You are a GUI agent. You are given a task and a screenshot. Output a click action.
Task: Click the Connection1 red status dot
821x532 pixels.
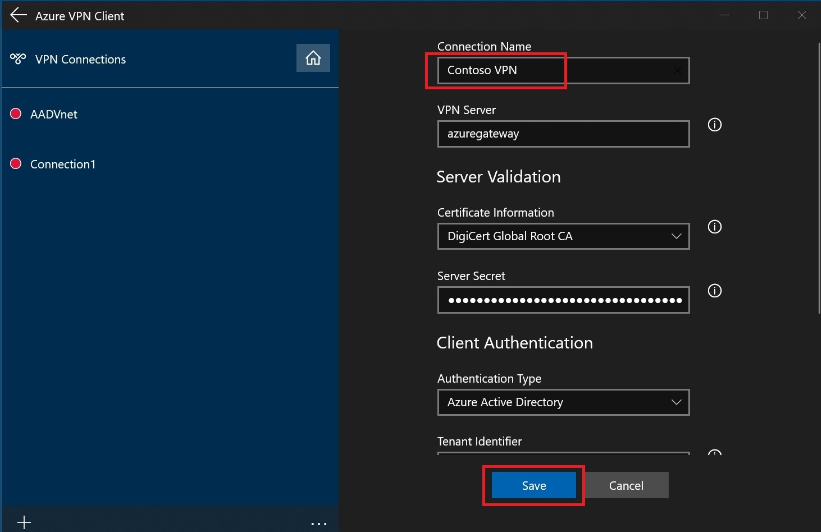(x=16, y=164)
